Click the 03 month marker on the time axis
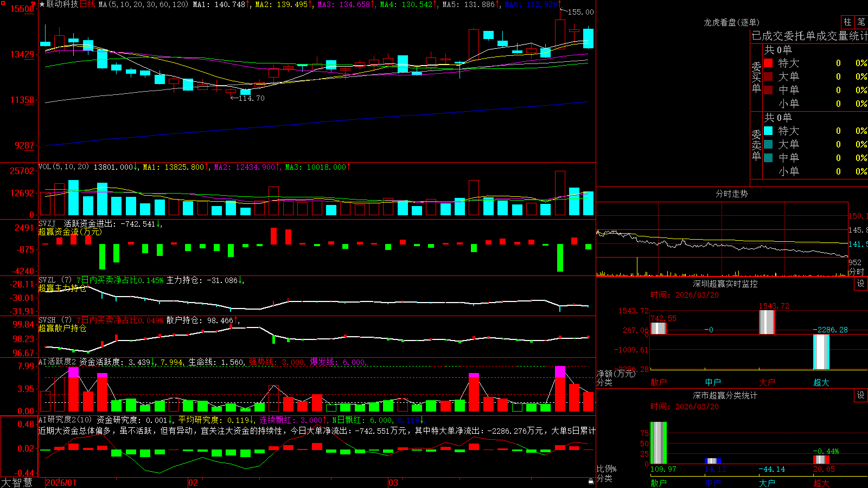The width and height of the screenshot is (868, 488). (393, 483)
